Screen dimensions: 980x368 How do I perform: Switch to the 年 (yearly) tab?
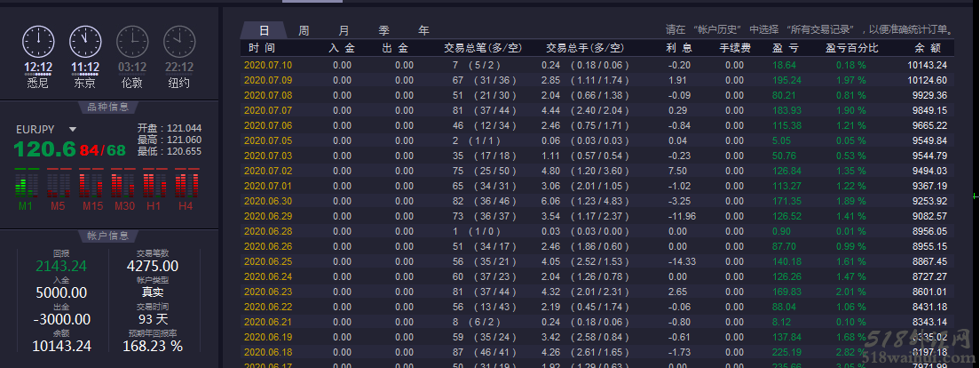tap(424, 30)
